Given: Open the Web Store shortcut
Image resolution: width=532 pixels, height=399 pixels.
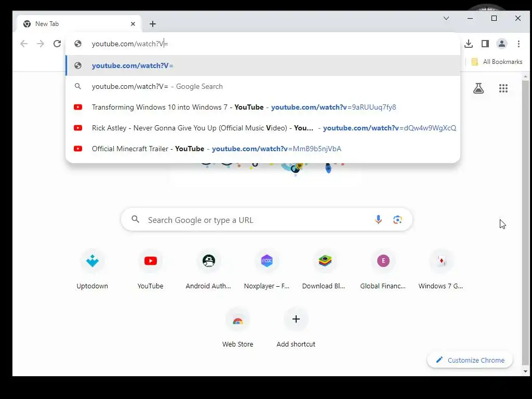Looking at the screenshot, I should tap(237, 328).
